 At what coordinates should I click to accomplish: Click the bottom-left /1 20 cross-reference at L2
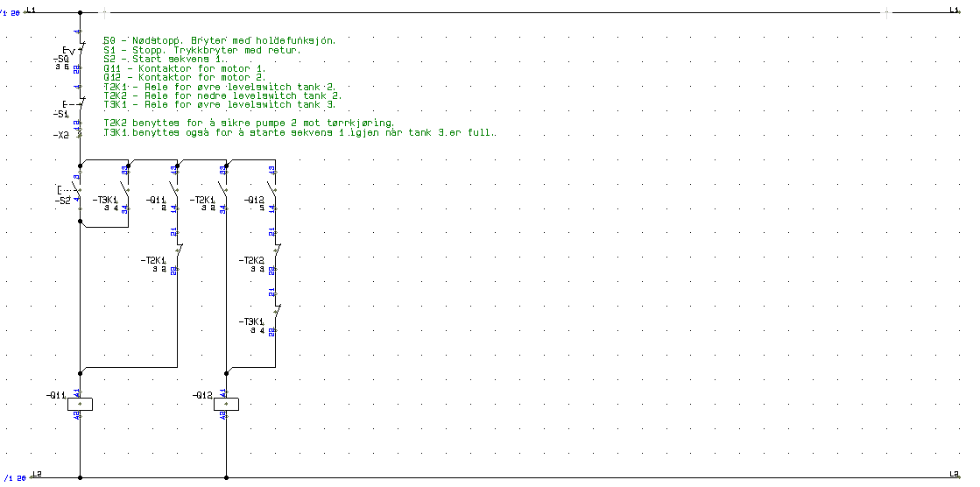point(14,478)
